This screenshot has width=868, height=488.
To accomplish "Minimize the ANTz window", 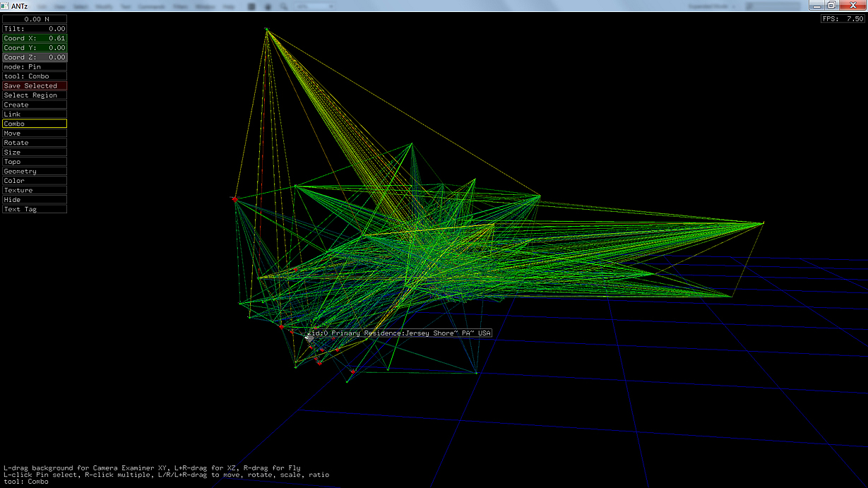I will click(817, 6).
